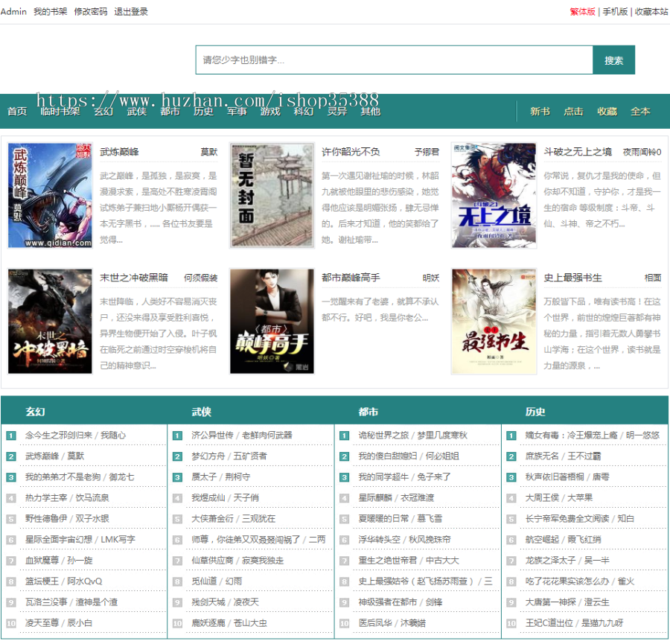This screenshot has height=644, width=670.
Task: Open 我的书架 from the top bar
Action: click(51, 12)
